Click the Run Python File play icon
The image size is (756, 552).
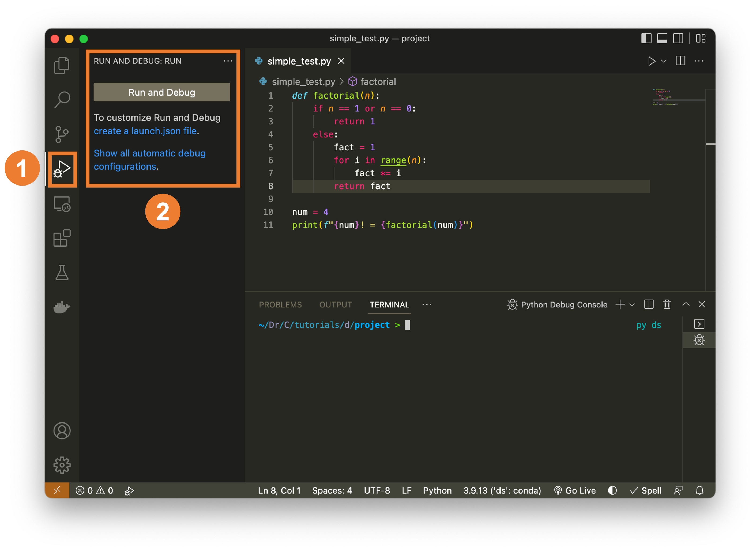tap(651, 61)
